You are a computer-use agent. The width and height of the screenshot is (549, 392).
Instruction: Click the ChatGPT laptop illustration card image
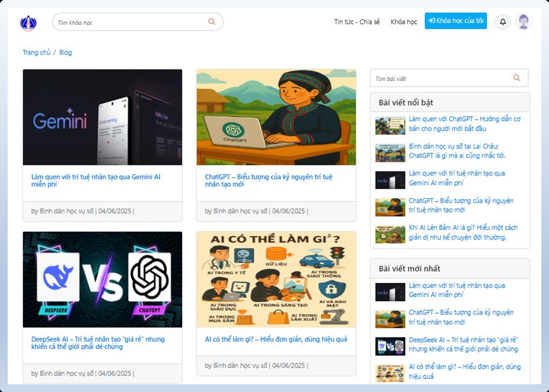coord(276,117)
